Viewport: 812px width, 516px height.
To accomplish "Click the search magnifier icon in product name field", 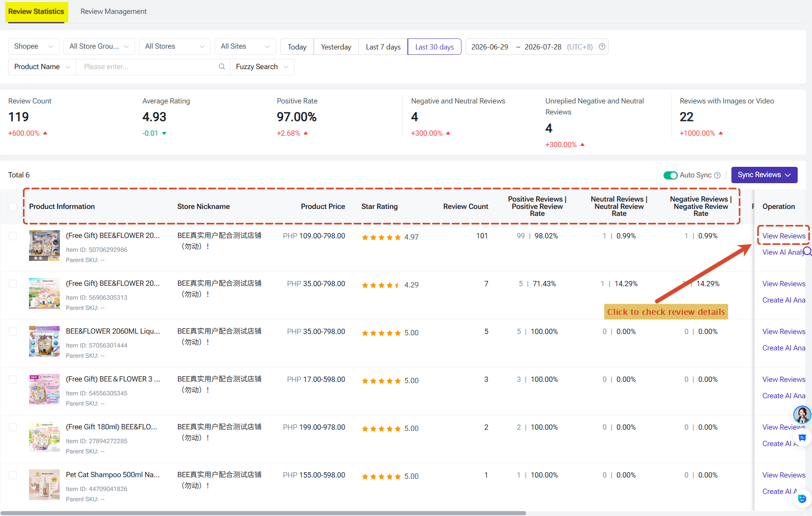I will (x=222, y=67).
